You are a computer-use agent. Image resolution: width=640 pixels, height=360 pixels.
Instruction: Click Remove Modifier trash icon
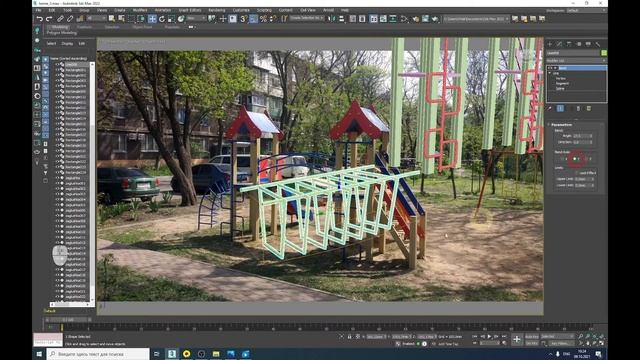point(578,109)
